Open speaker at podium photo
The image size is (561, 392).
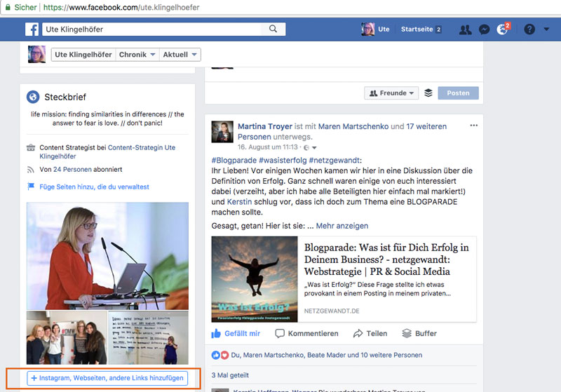click(x=107, y=256)
